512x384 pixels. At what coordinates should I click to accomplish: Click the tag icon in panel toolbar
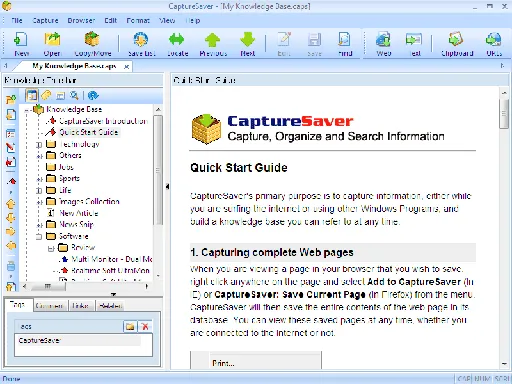tap(46, 96)
